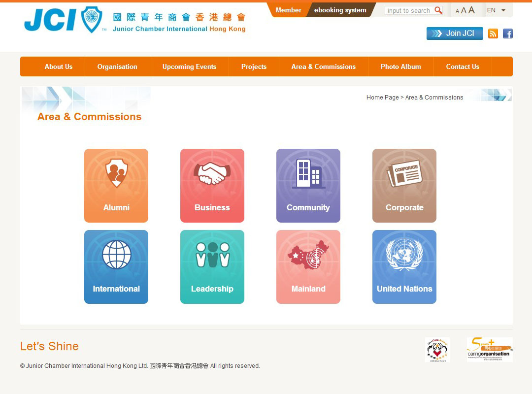Screen dimensions: 532x394
Task: Select the largest font size A
Action: pos(471,10)
